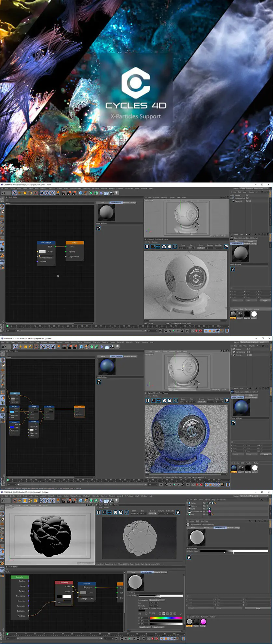Open the Layout dropdown in the Untitled 3 window
273x644 pixels.
(x=253, y=496)
